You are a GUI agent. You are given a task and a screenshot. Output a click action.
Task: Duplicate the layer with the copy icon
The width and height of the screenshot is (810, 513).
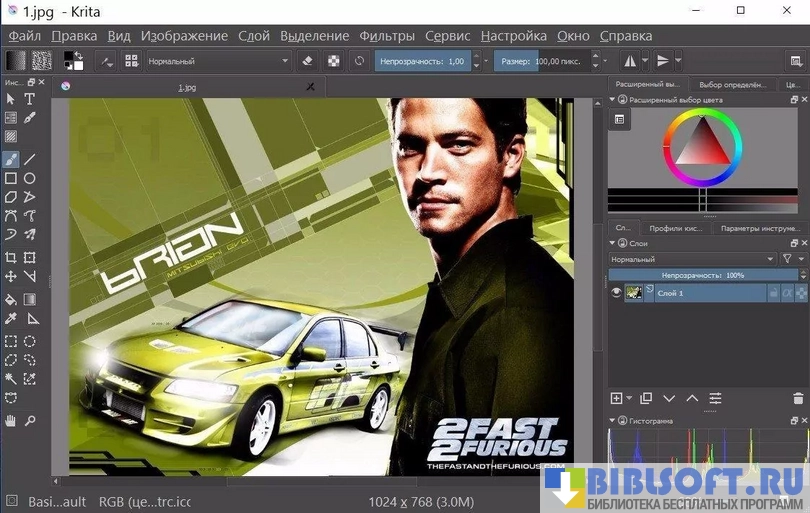645,398
